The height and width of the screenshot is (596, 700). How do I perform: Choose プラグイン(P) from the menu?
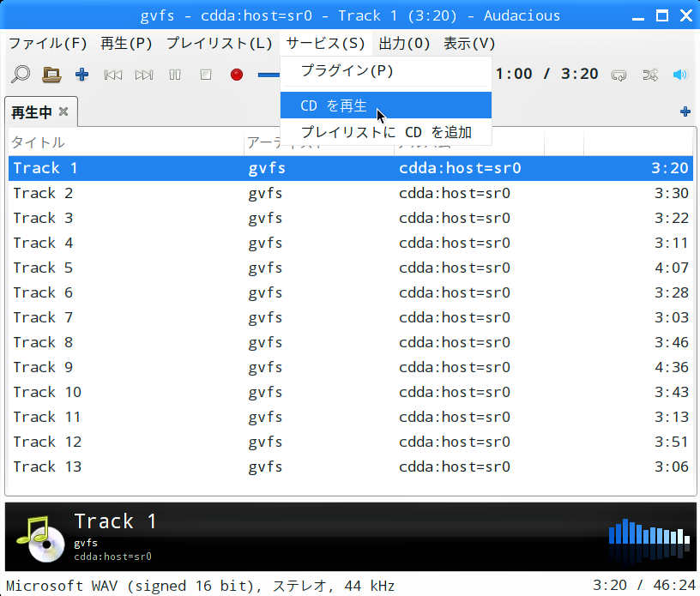[386, 70]
